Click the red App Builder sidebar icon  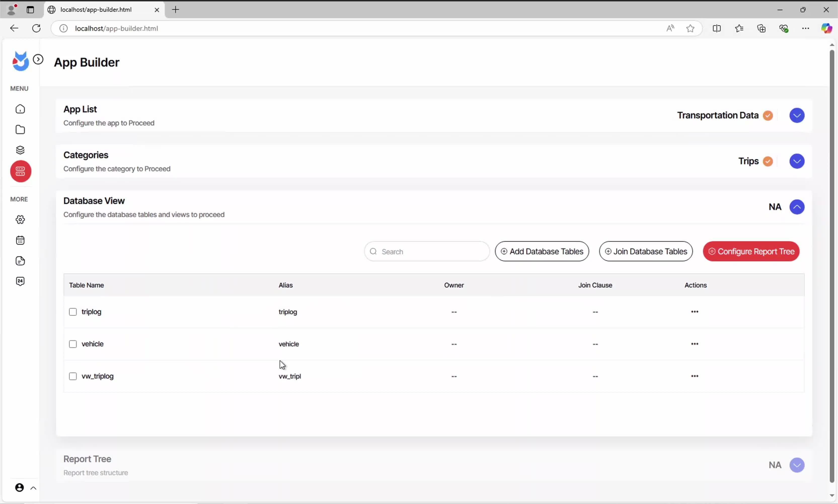point(20,172)
